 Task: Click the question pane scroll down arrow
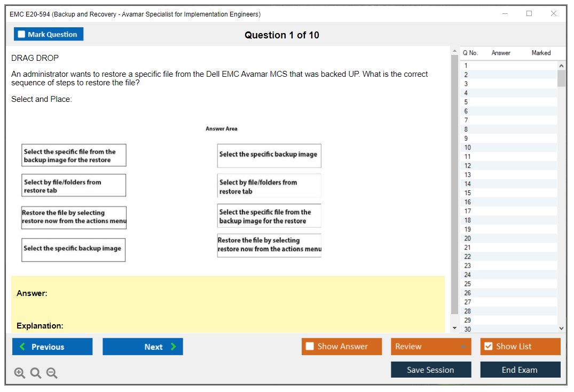(x=454, y=327)
